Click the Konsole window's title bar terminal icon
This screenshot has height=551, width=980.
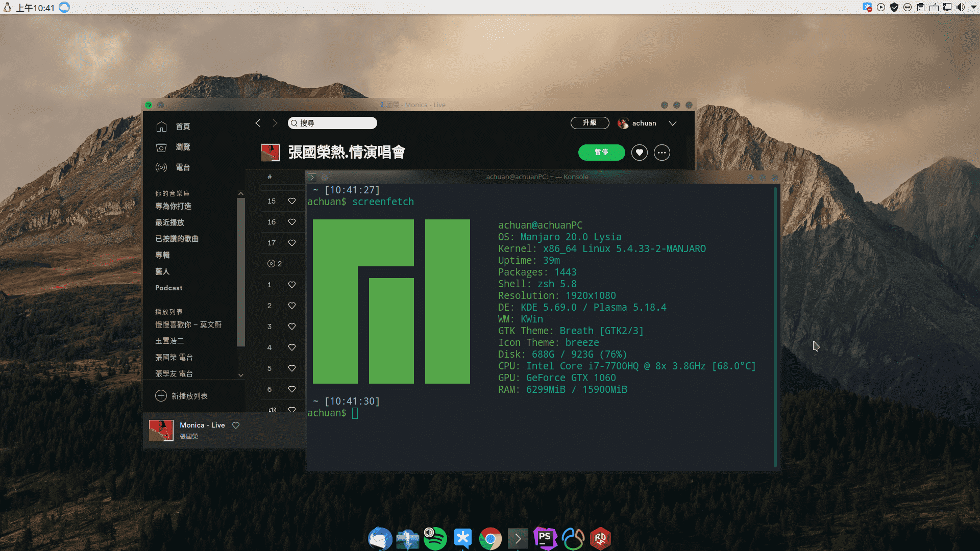pos(312,177)
